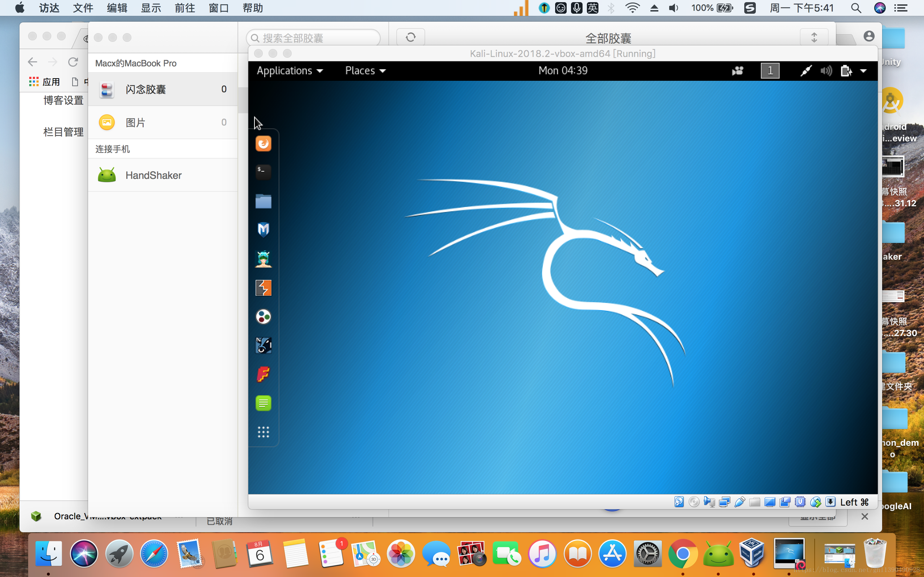Launch Metasploit from the Kali dock
This screenshot has width=924, height=577.
[x=263, y=230]
